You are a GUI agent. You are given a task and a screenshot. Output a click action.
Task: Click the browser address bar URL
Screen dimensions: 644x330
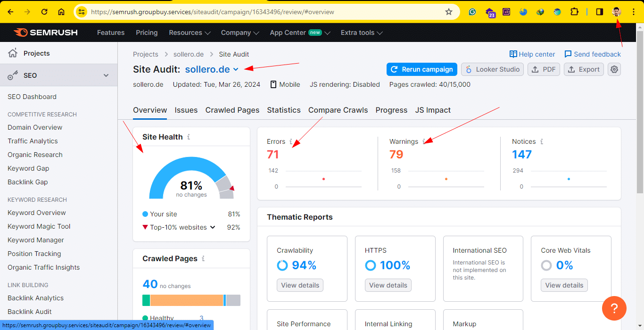click(x=212, y=12)
